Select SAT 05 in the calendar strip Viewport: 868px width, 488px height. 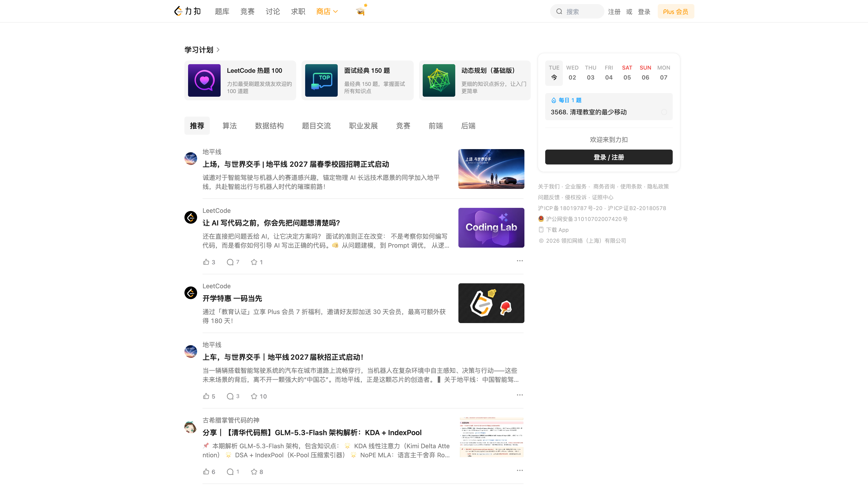(x=627, y=73)
